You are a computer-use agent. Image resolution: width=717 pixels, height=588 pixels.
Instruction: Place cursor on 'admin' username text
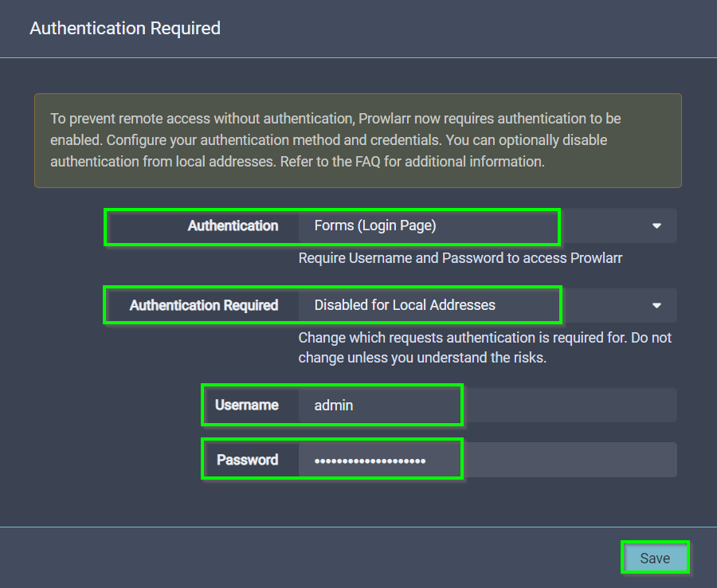click(x=334, y=406)
